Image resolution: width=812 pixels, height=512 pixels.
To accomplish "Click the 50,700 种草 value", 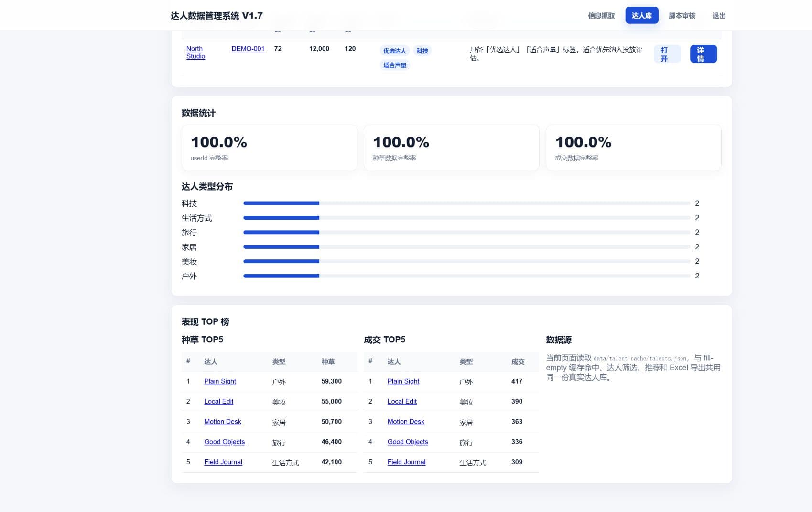I will pyautogui.click(x=332, y=422).
